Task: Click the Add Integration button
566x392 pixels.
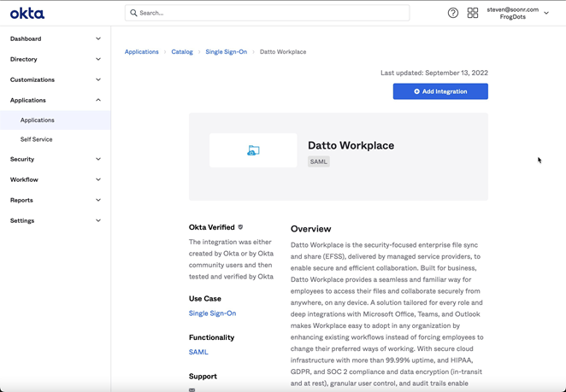Action: pyautogui.click(x=440, y=91)
